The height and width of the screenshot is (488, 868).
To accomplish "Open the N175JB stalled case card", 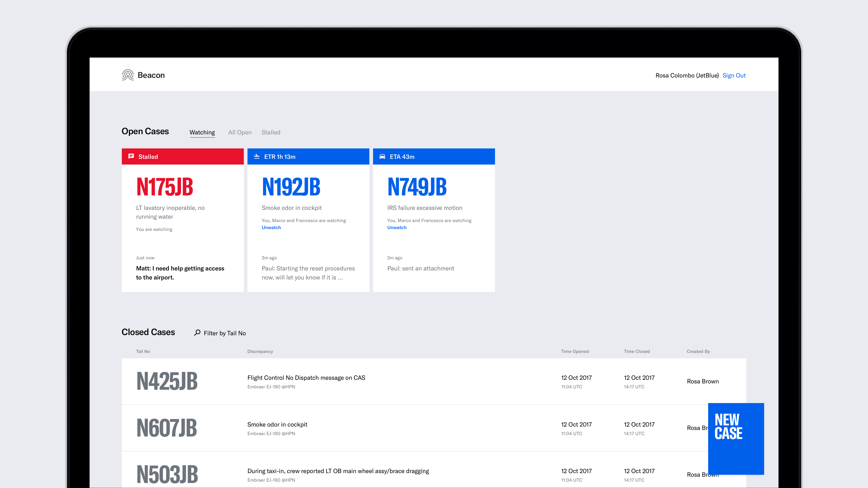I will (x=164, y=187).
